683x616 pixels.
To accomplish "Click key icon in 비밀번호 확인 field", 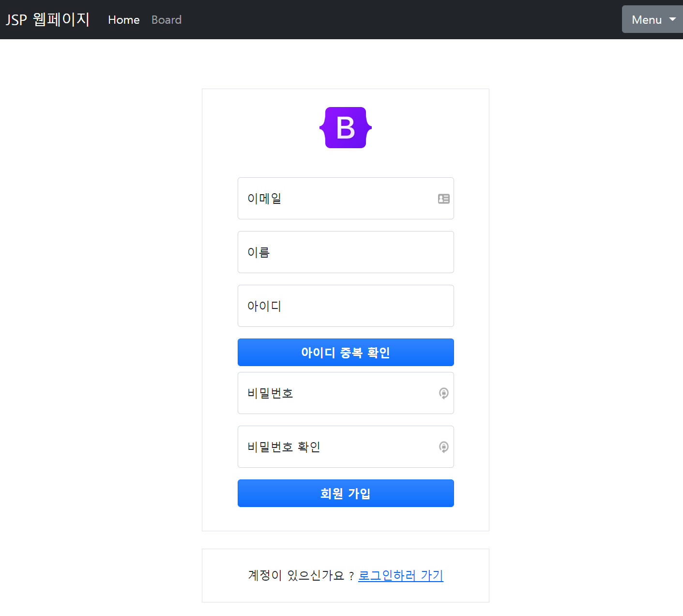I will coord(444,447).
